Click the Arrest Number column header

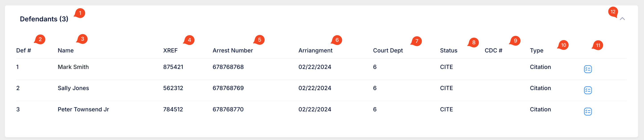click(x=232, y=51)
